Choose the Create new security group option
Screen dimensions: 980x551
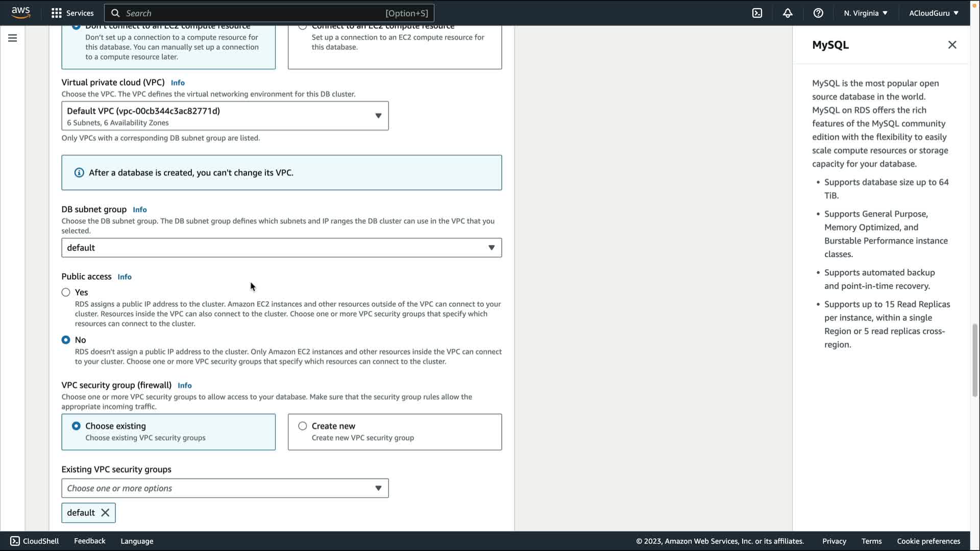pos(303,426)
